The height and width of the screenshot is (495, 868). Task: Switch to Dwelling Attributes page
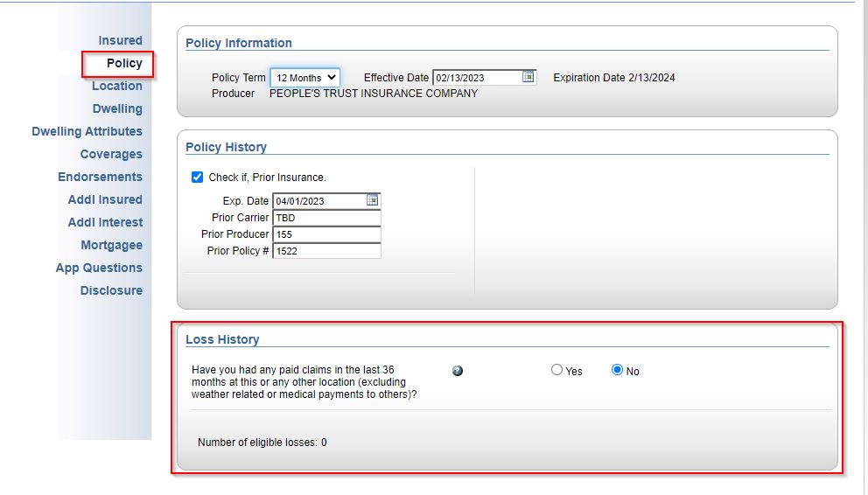click(x=87, y=131)
